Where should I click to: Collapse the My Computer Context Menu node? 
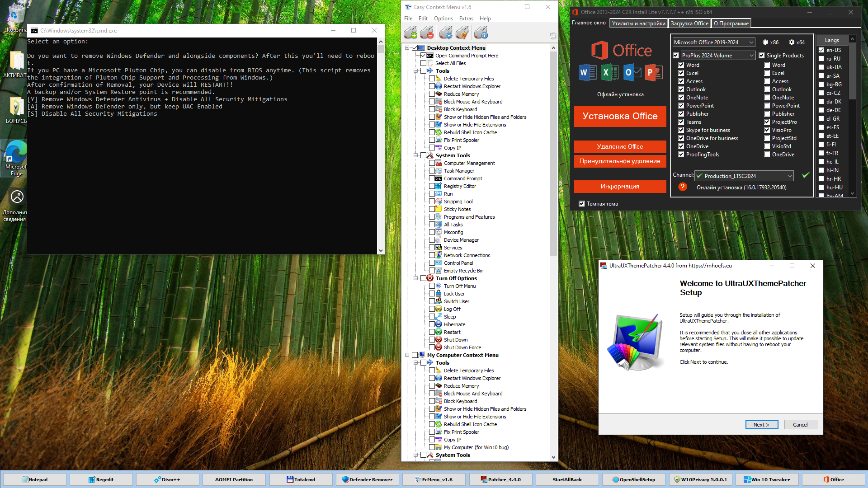(x=407, y=355)
